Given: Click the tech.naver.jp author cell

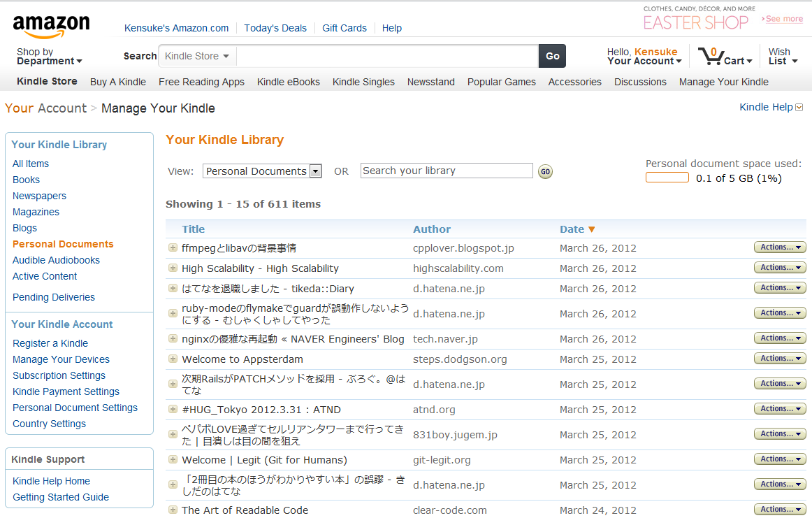Looking at the screenshot, I should 445,339.
